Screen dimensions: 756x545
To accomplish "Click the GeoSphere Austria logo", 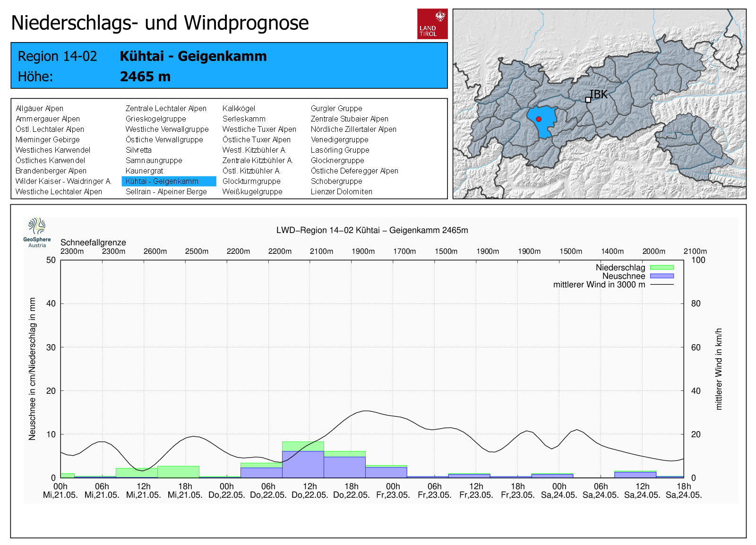I will pyautogui.click(x=37, y=232).
